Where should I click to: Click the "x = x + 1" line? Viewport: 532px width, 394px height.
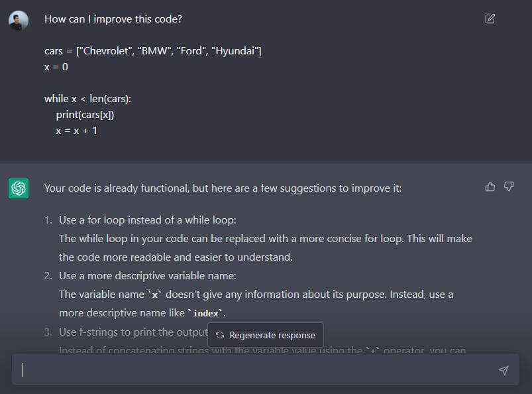point(76,131)
